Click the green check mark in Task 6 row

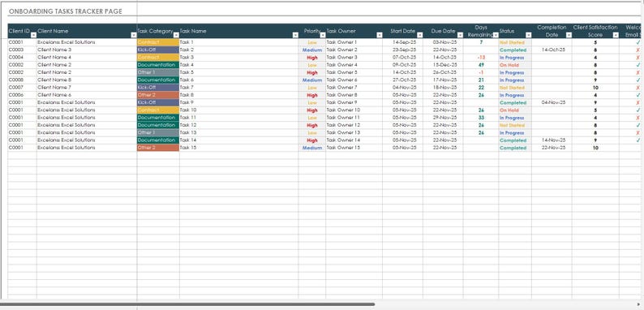click(638, 80)
